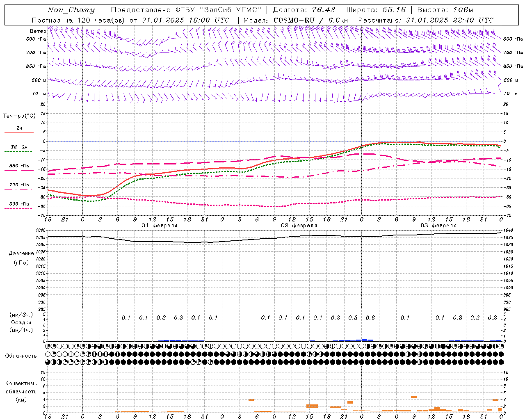Viewport: 525px width, 420px height.
Task: Click the (гПа) unit label under Давление
Action: (21, 262)
